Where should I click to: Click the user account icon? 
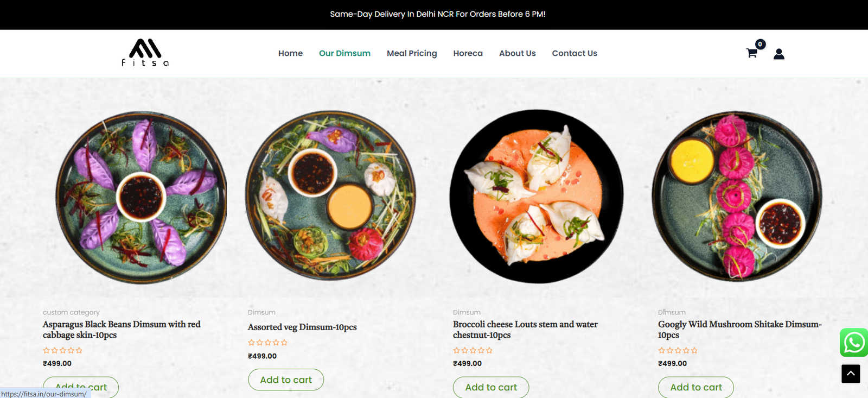779,54
